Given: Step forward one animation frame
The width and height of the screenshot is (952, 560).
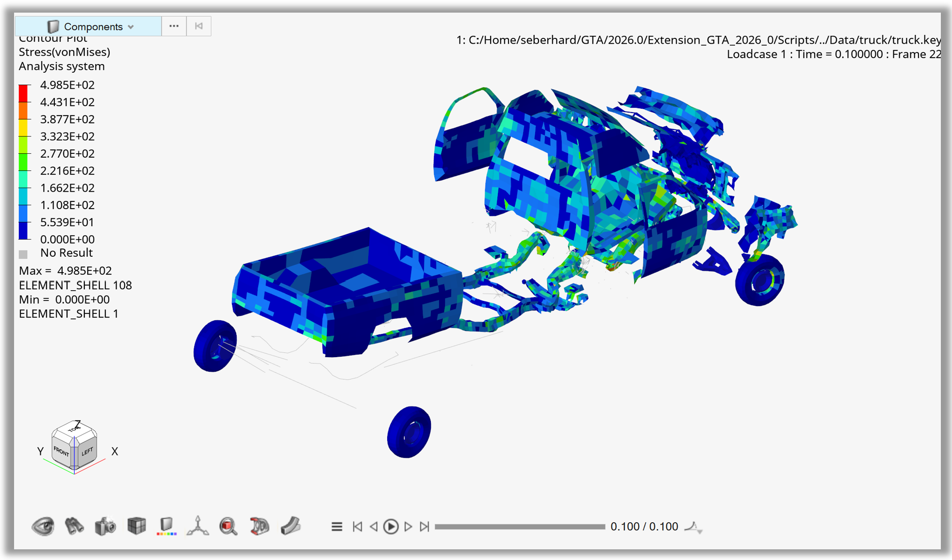Looking at the screenshot, I should 408,526.
